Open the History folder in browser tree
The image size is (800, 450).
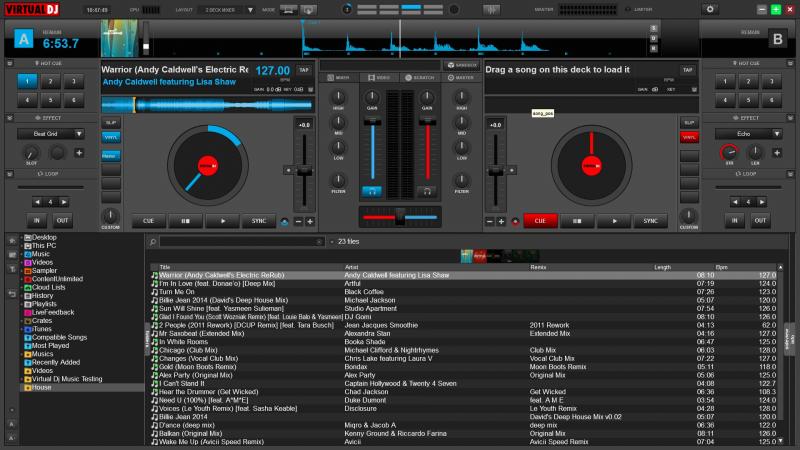(x=42, y=295)
